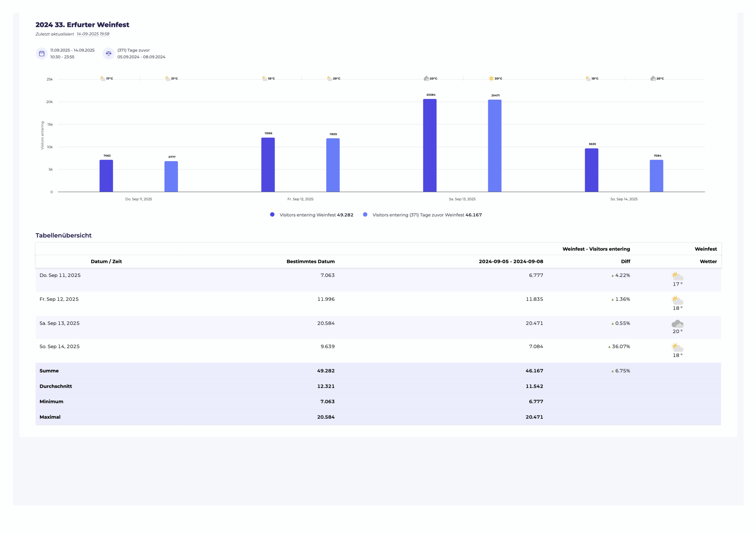The width and height of the screenshot is (756, 534).
Task: Toggle the Visitors entering Weinfest 49.282 legend
Action: (x=316, y=215)
